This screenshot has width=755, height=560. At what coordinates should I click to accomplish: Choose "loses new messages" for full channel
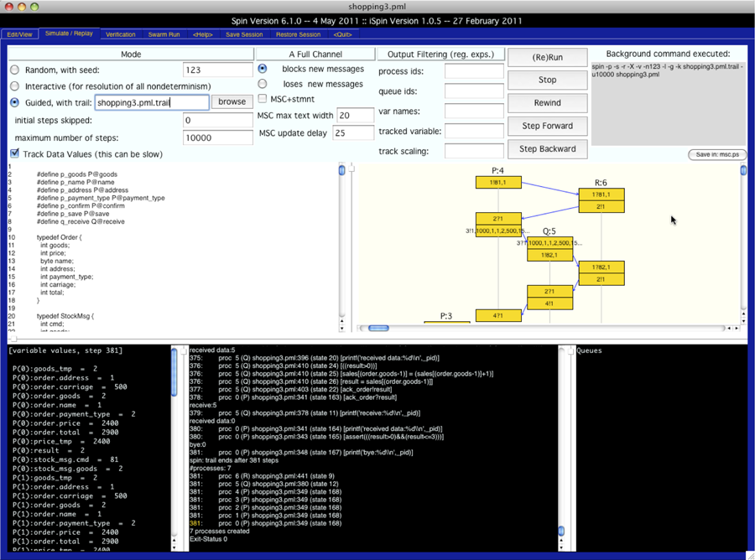click(x=263, y=84)
